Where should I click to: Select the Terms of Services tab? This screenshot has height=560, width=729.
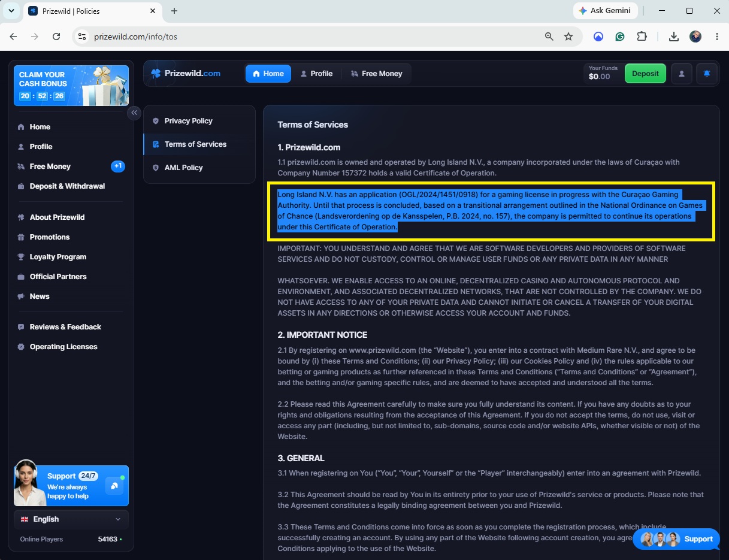[x=199, y=144]
